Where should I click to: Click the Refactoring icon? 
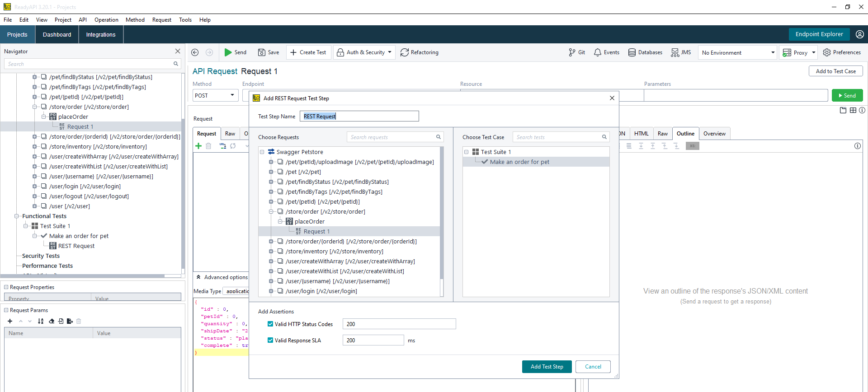405,52
